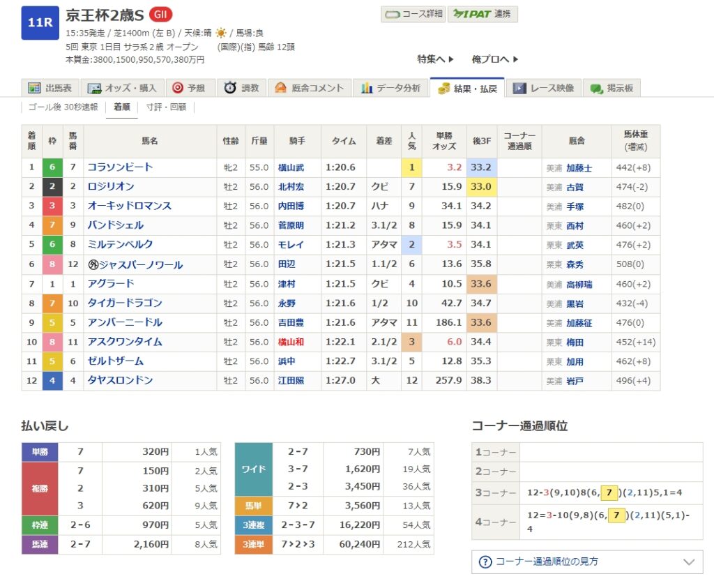The image size is (714, 588).
Task: Click the 厩舎コメント icon
Action: (x=280, y=88)
